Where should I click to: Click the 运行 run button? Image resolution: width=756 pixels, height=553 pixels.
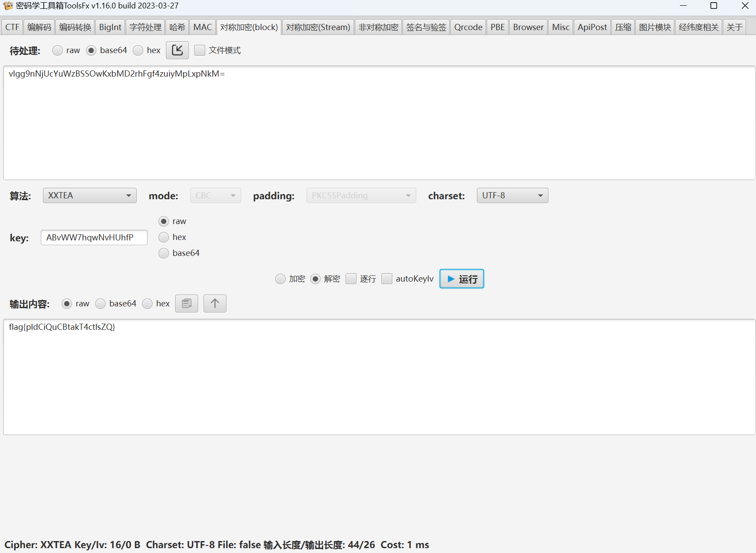(462, 279)
